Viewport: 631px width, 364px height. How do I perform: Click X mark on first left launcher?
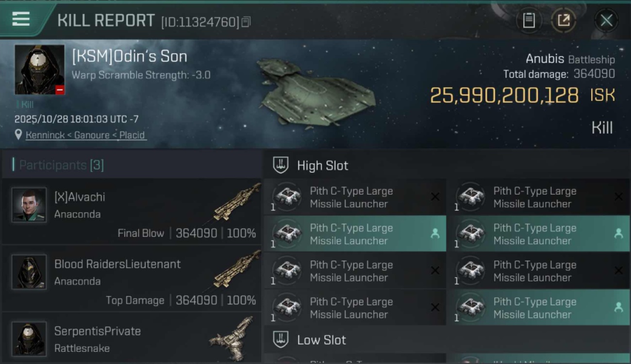pos(435,197)
